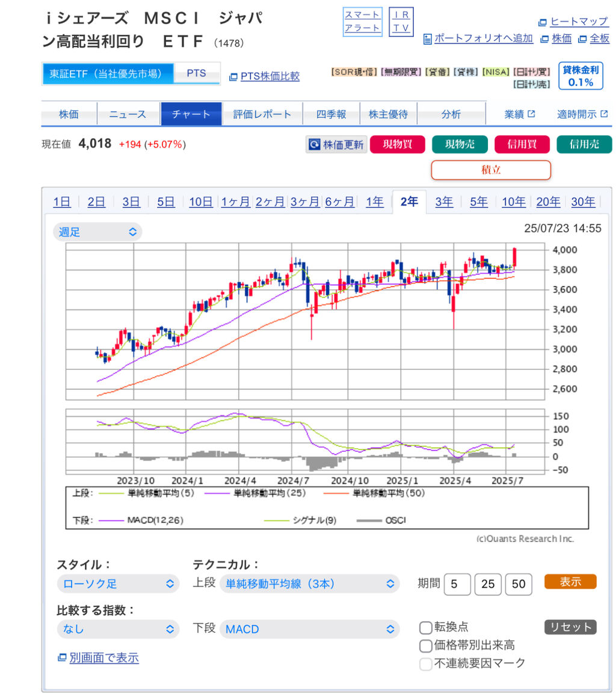616x693 pixels.
Task: Click the 現物買 button
Action: click(397, 144)
